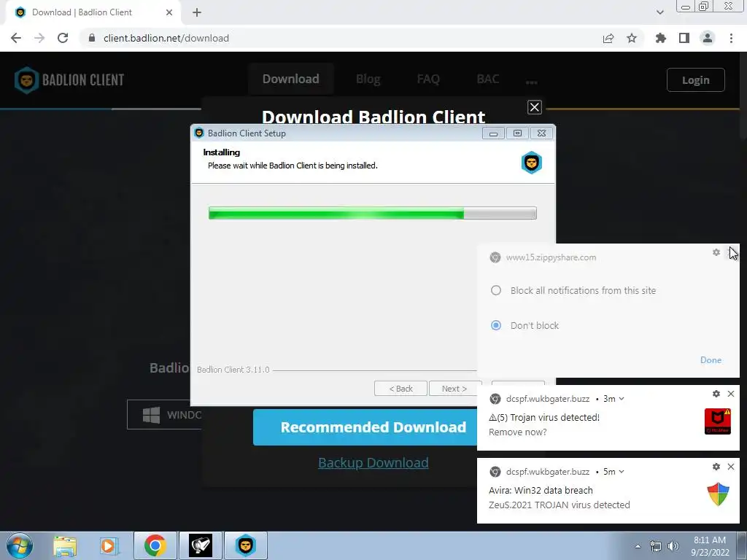747x560 pixels.
Task: Click the Windows download button
Action: (164, 415)
